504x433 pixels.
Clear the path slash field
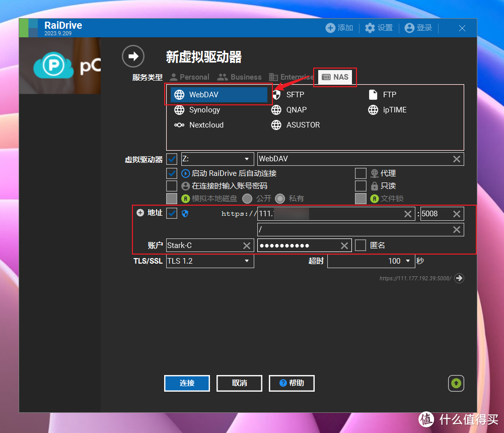457,230
